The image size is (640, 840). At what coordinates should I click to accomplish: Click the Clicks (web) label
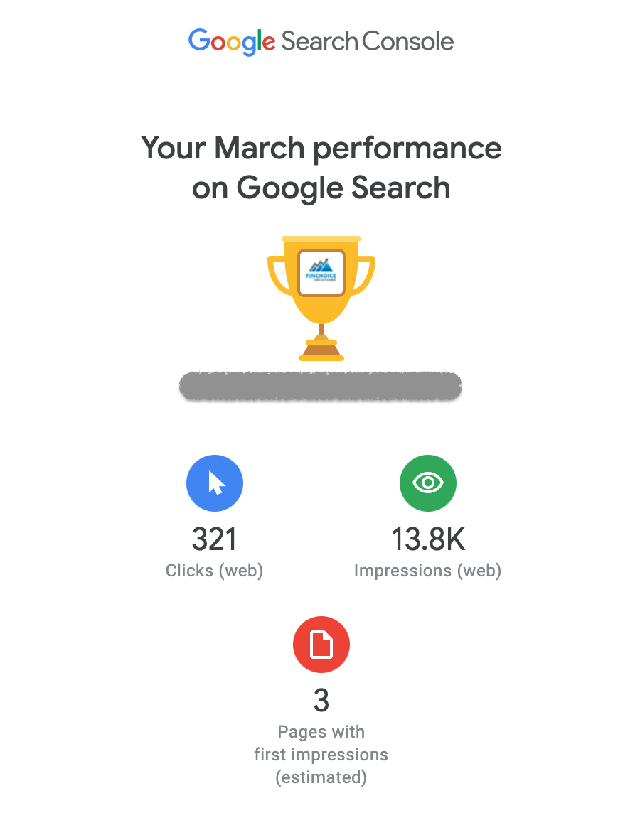[x=214, y=571]
